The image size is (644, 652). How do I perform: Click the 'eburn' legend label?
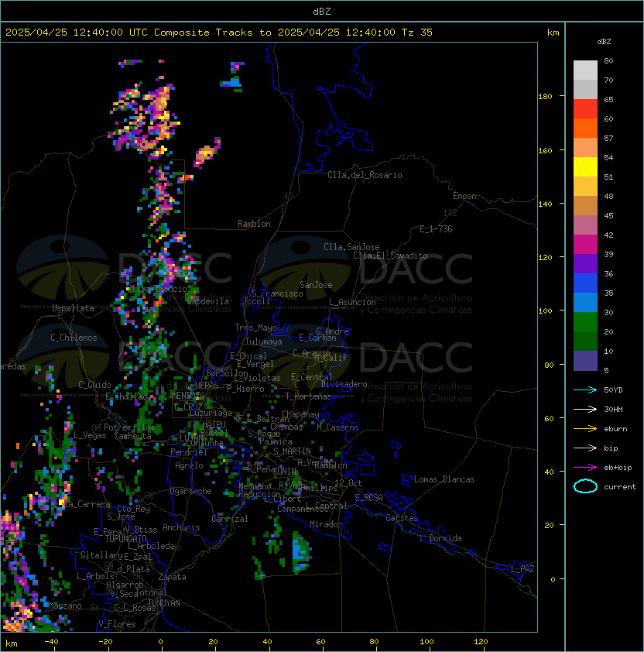click(615, 429)
